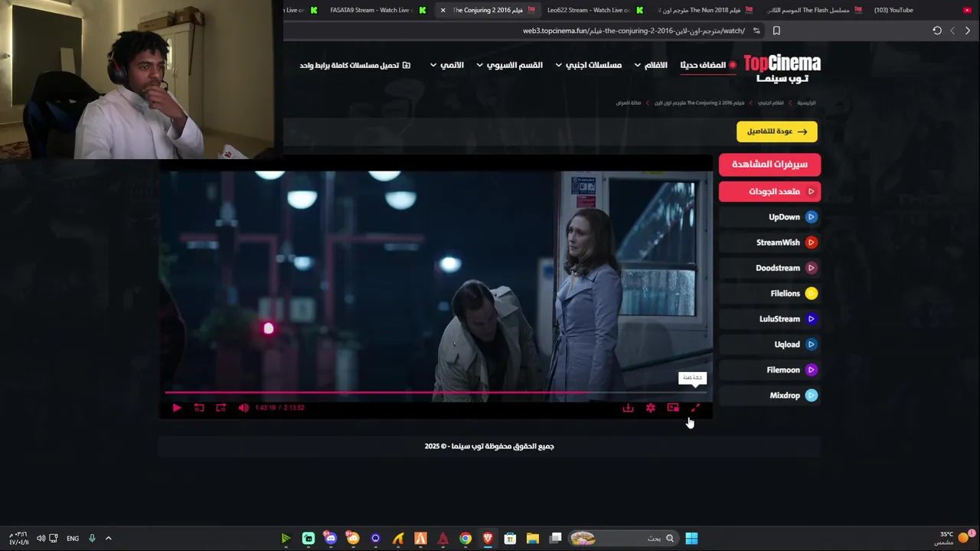Select the StreamWish streaming server
The image size is (980, 551).
[769, 243]
